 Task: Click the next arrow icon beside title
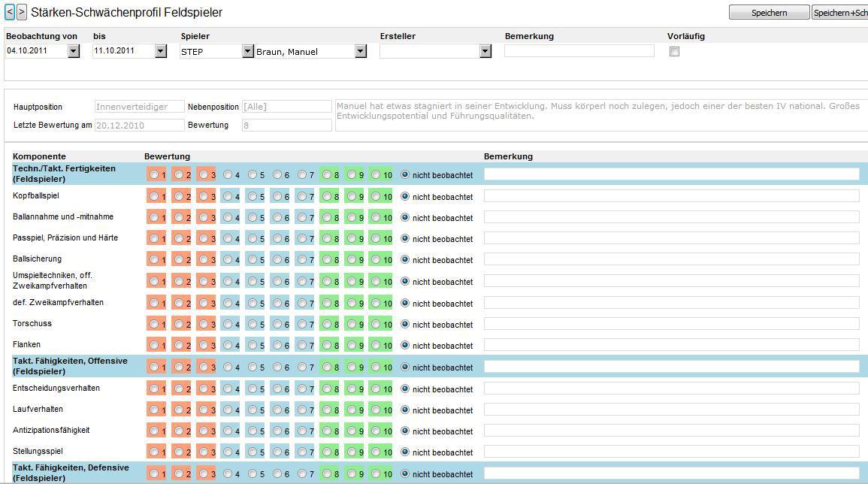pyautogui.click(x=22, y=12)
